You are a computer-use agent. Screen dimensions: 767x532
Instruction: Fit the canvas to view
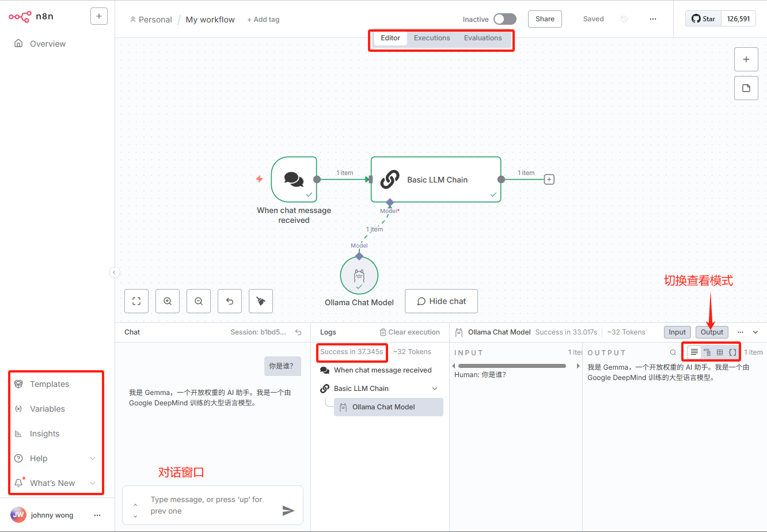[x=136, y=301]
